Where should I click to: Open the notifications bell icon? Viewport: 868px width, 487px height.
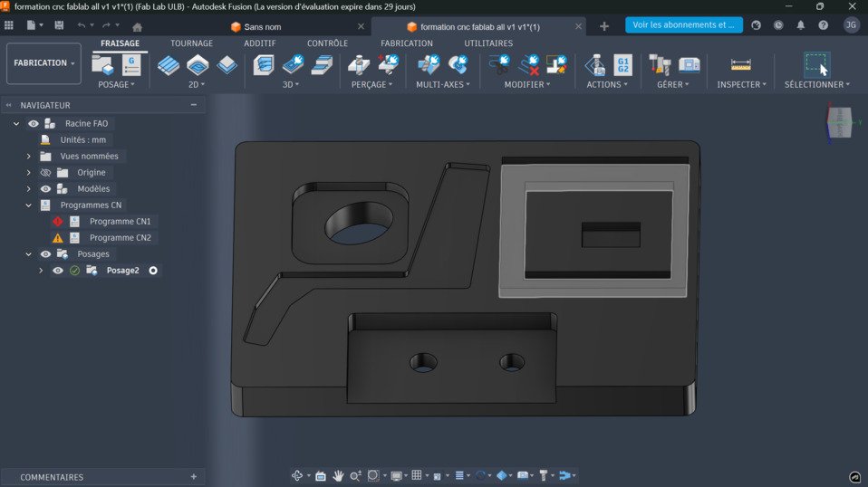800,25
